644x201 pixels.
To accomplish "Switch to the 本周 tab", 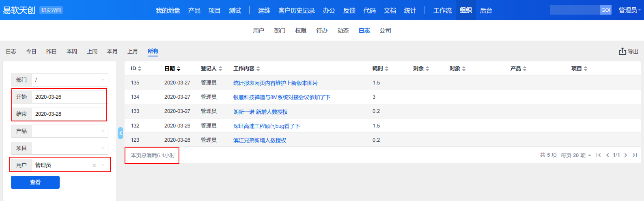I will point(72,52).
